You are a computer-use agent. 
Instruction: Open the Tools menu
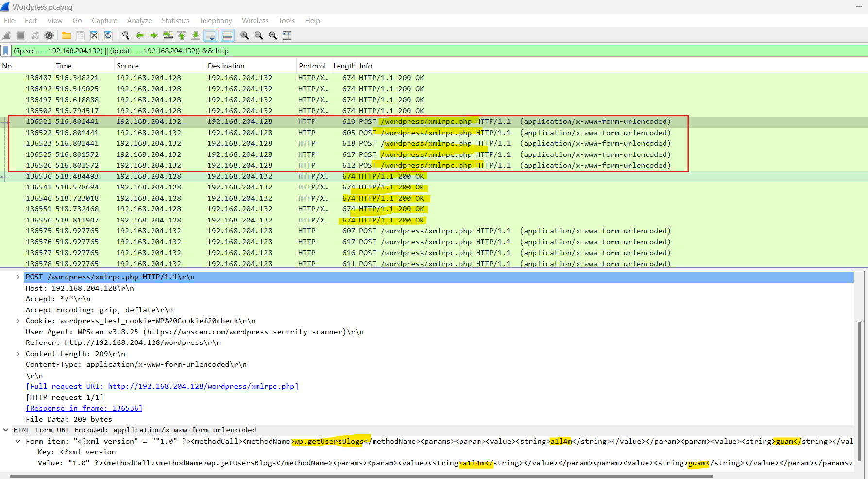point(287,21)
